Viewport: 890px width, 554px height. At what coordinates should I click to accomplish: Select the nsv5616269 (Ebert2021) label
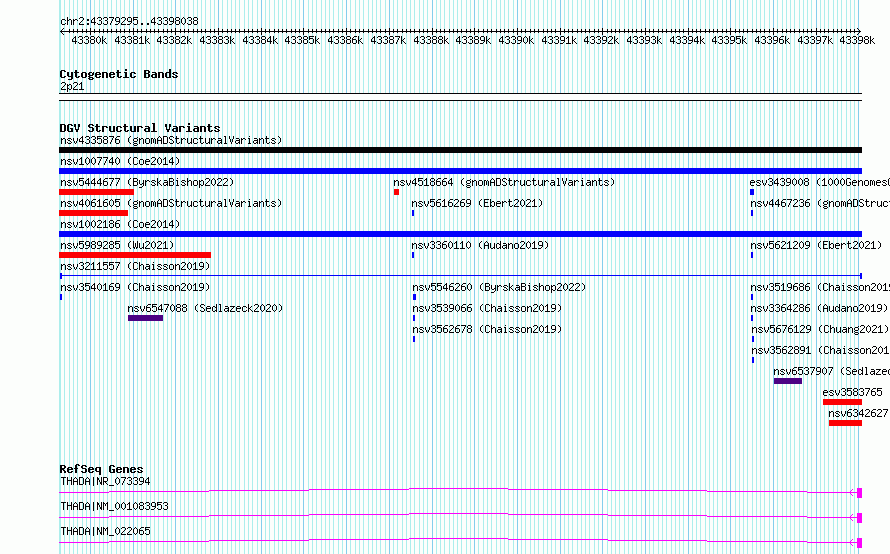[x=477, y=203]
